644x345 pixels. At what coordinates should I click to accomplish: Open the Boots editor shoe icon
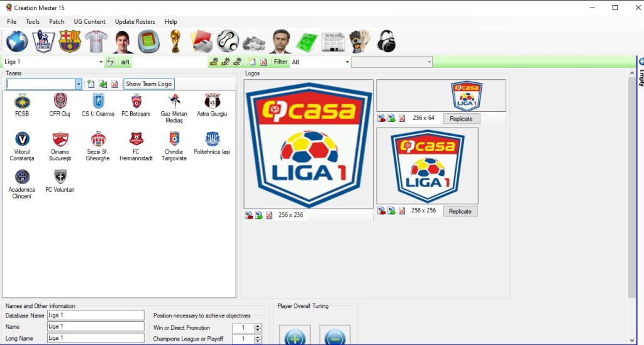[x=254, y=41]
